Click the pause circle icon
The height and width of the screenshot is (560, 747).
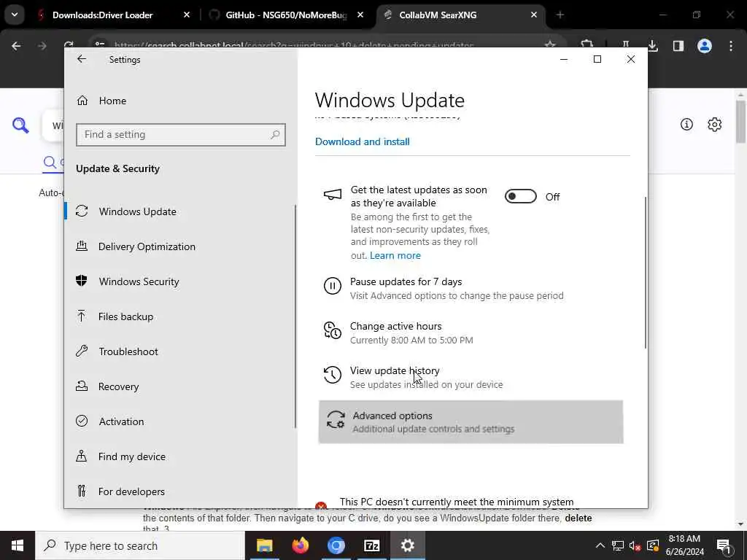pyautogui.click(x=333, y=286)
